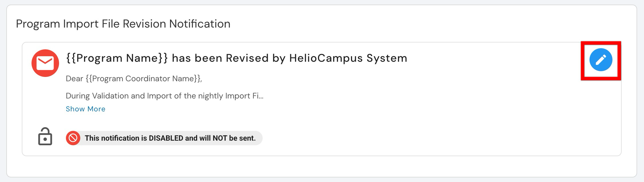Image resolution: width=644 pixels, height=182 pixels.
Task: Click the "Program Import File Revision Notification" heading
Action: coord(123,24)
